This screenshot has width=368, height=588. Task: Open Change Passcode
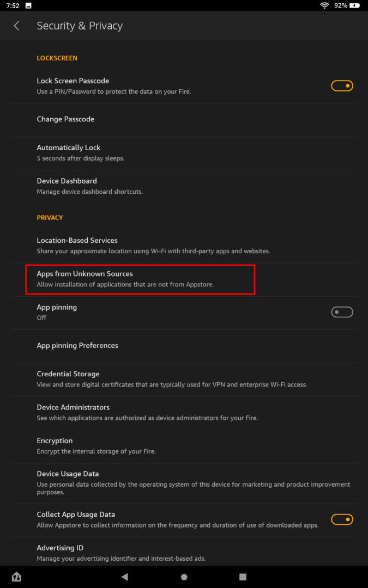(65, 119)
